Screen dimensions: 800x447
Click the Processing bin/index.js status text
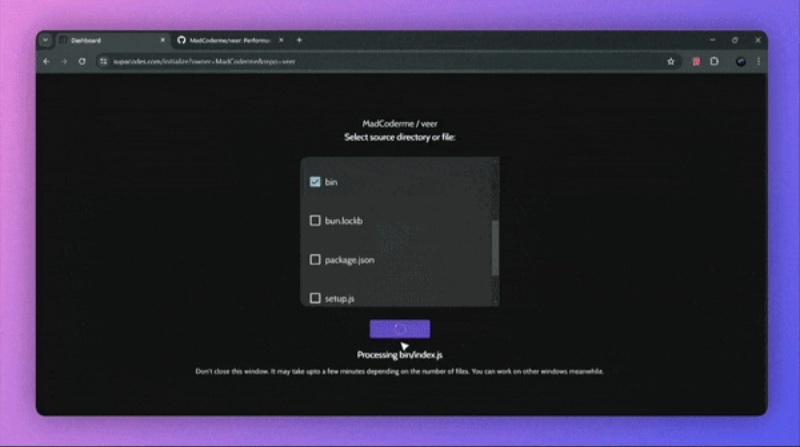click(x=399, y=355)
